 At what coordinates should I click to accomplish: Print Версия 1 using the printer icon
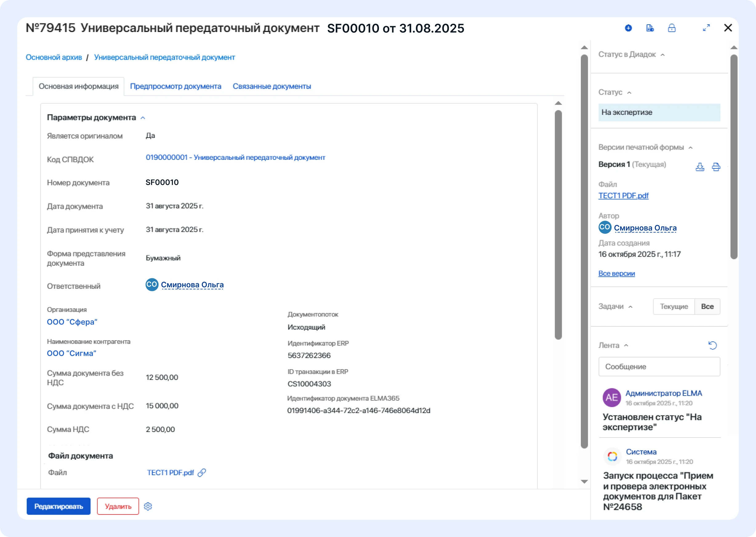717,167
